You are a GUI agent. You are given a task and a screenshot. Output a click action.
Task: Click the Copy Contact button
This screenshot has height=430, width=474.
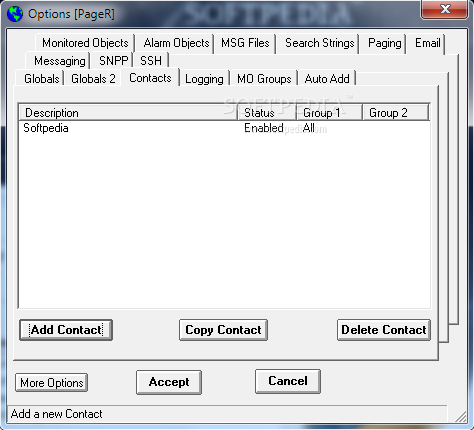(223, 330)
